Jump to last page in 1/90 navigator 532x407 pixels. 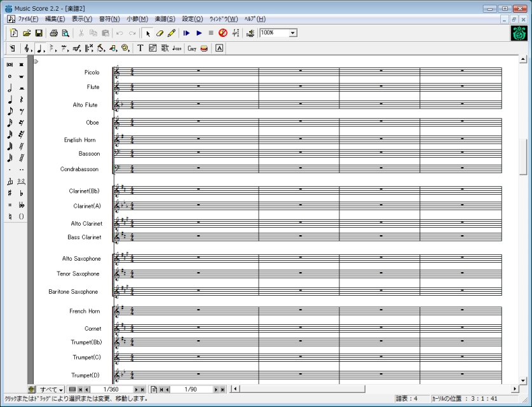(x=222, y=389)
